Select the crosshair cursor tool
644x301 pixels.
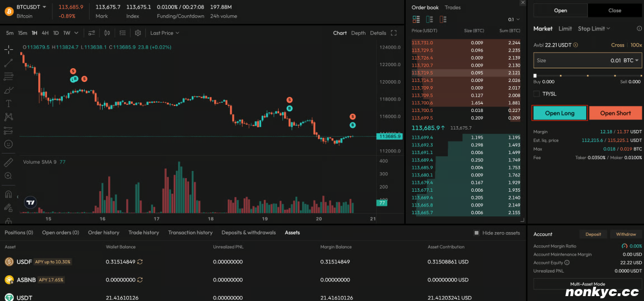(x=8, y=50)
